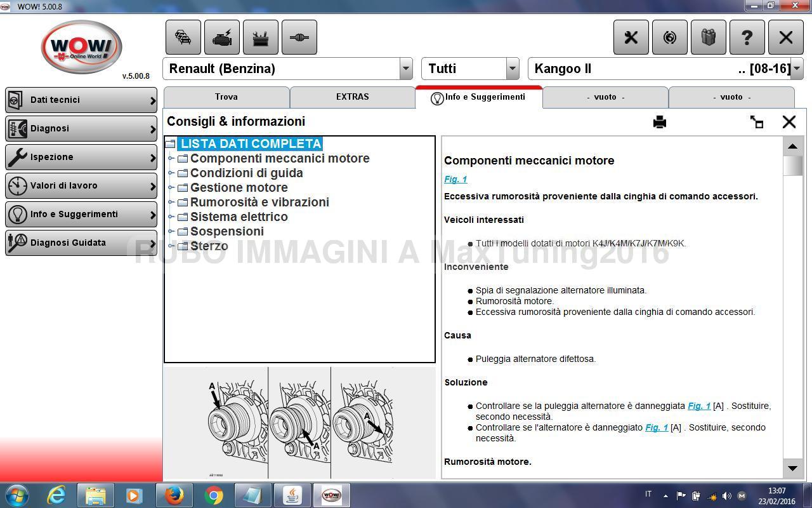This screenshot has height=508, width=812.
Task: Collapse the LISTA DATI COMPLETA root node
Action: tap(170, 144)
